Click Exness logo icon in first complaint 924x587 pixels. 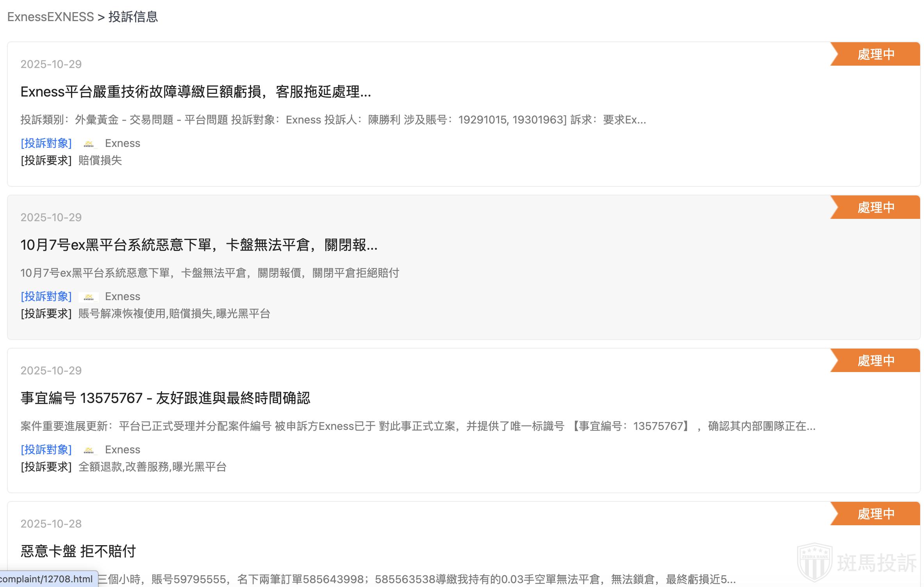pos(89,144)
